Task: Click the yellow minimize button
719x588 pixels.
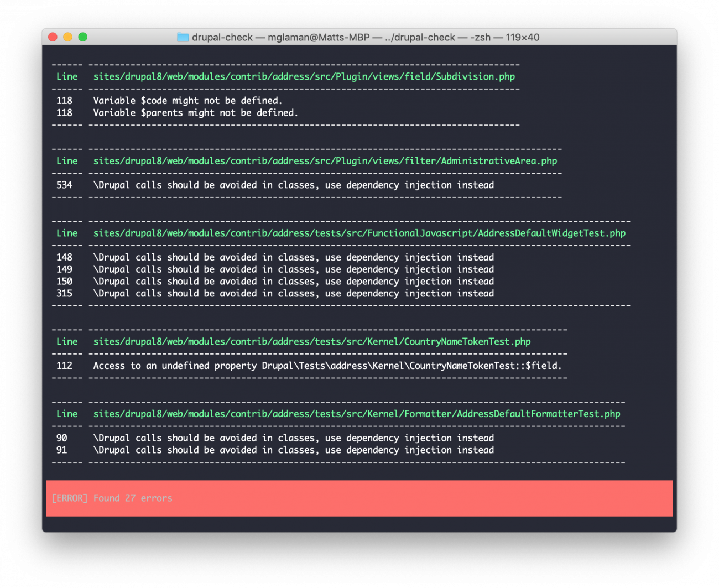Action: (x=67, y=37)
